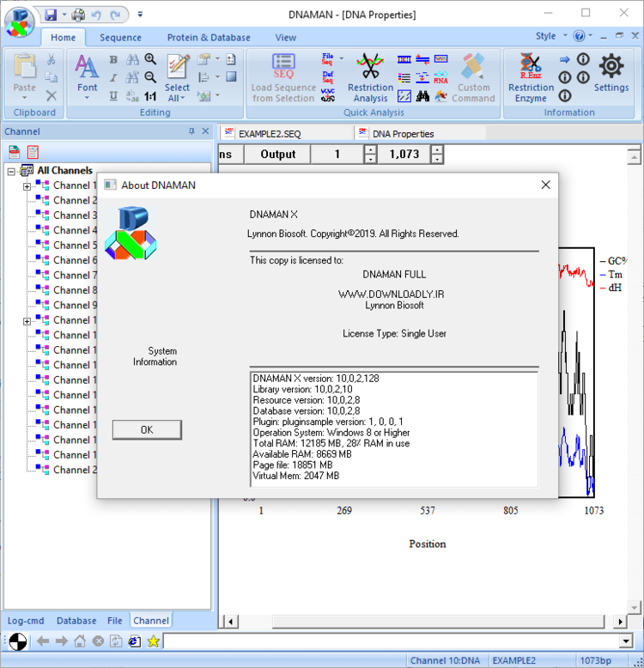Pin the Channel panel with pushpin
This screenshot has height=668, width=644.
[191, 131]
